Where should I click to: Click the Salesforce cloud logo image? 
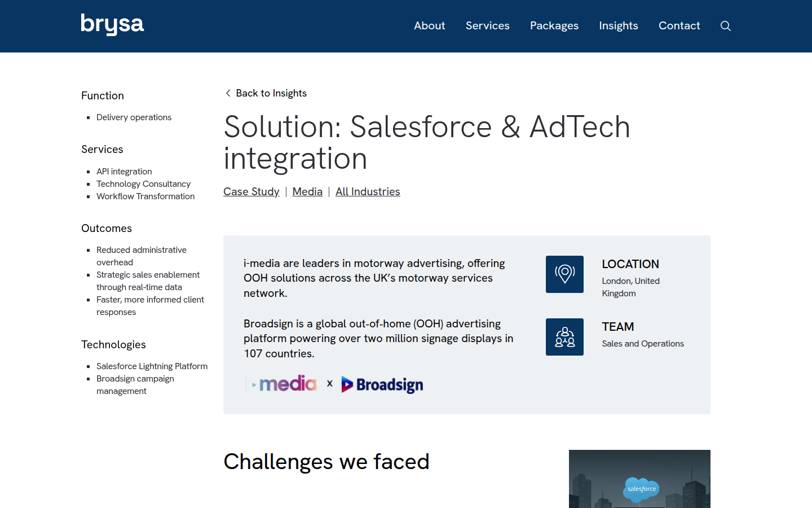(x=641, y=488)
